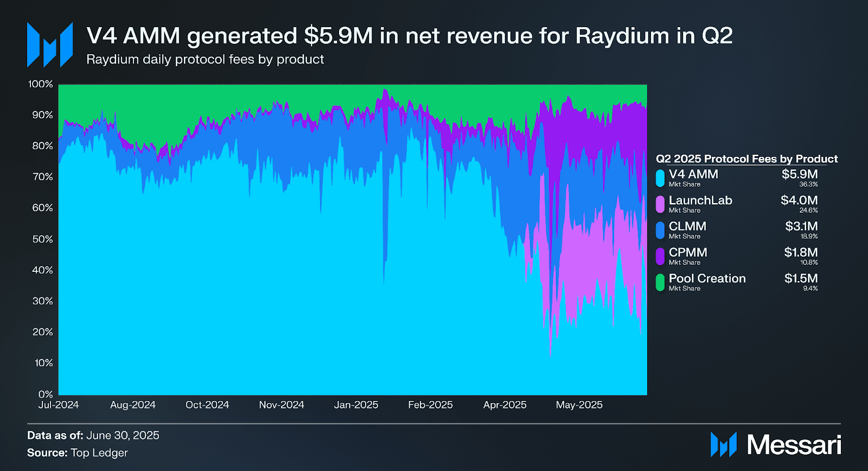
Task: Click the 'CLMM' legend label
Action: (x=687, y=226)
